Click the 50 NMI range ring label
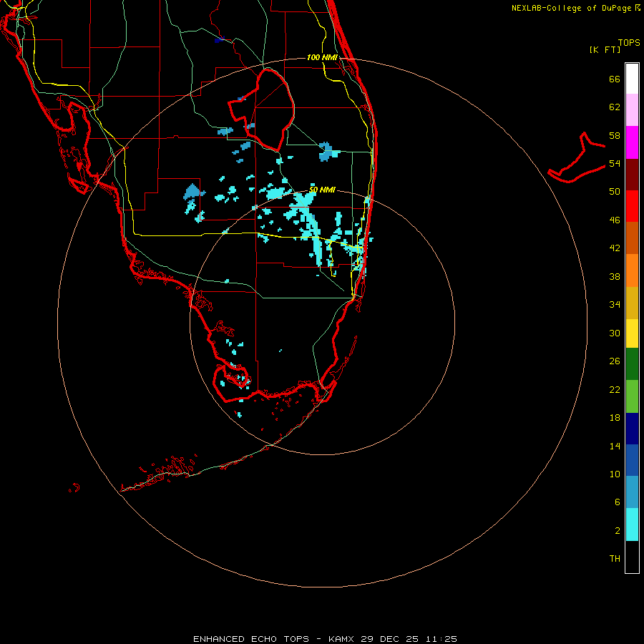Image resolution: width=644 pixels, height=644 pixels. pos(322,190)
